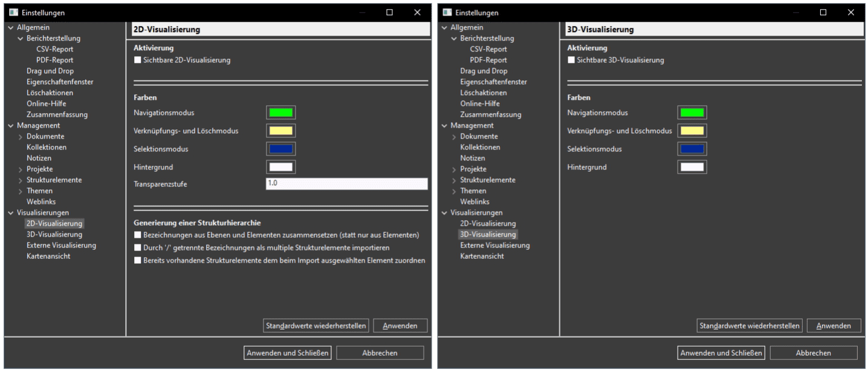Expand Themen chevron in the 3D-Visualisierung window

(x=454, y=191)
